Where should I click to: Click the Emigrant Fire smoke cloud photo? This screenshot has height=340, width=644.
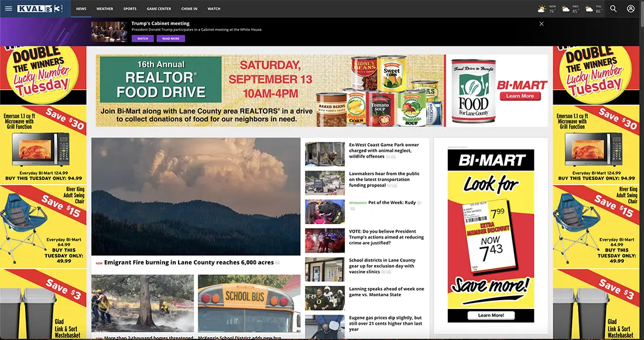click(196, 196)
